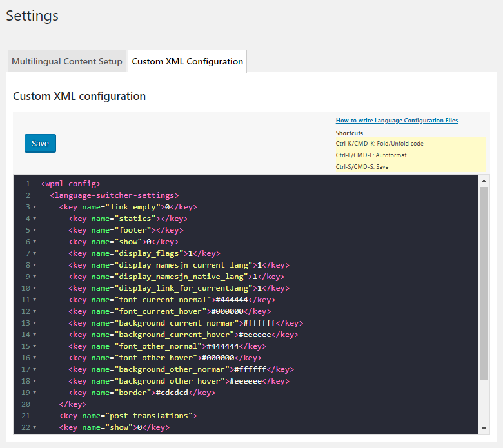The height and width of the screenshot is (448, 503).
Task: Click the language-switcher-settings tag on line 2
Action: [114, 195]
